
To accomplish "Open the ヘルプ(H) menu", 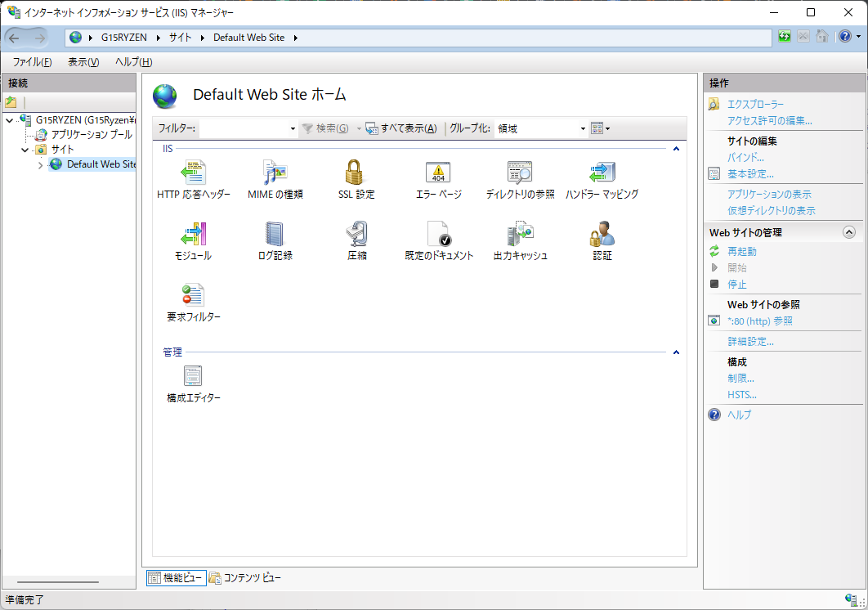I will 133,62.
